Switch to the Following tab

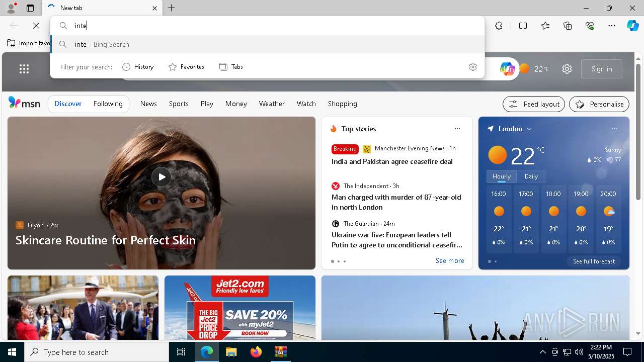[108, 104]
